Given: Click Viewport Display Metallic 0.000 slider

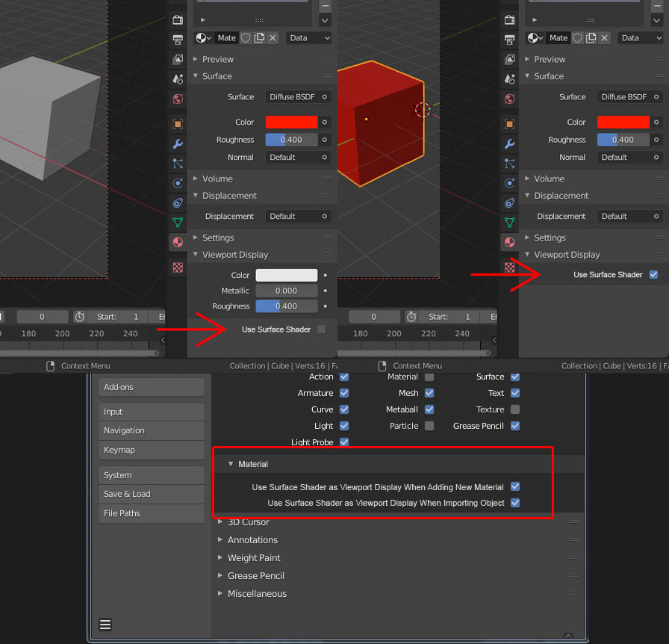Looking at the screenshot, I should coord(286,291).
